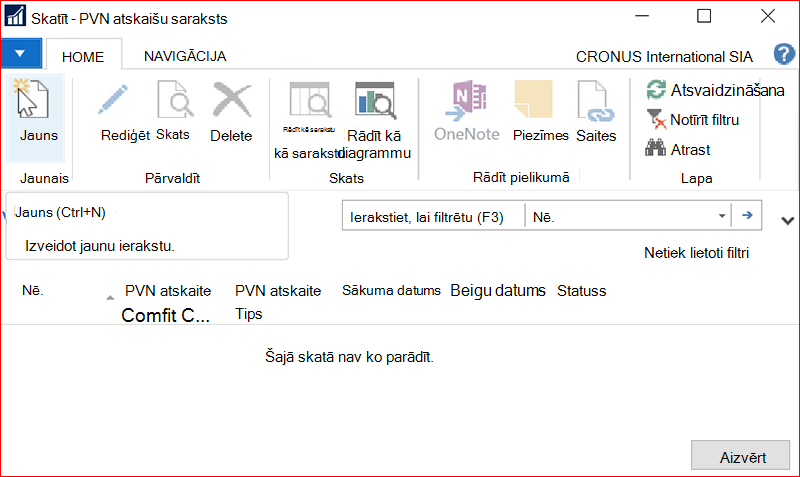
Task: Click the Beigu datums column header
Action: tap(498, 291)
